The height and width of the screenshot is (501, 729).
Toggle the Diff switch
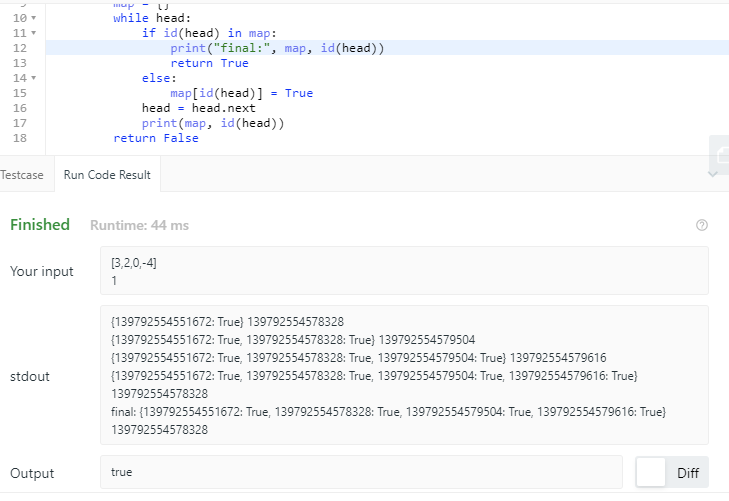672,472
